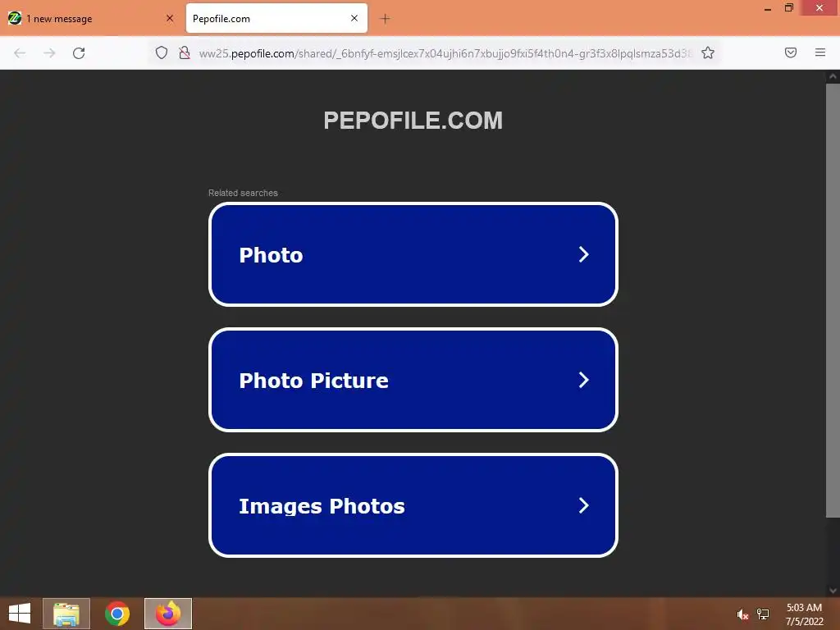Click the PEPOFILE.COM heading
Viewport: 840px width, 630px height.
pos(413,121)
